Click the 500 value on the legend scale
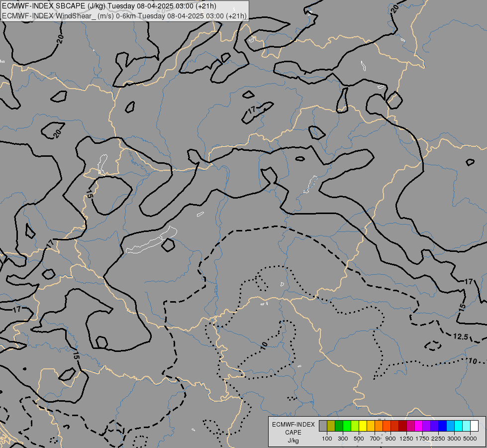Screen dimensions: 487x448 (x=359, y=439)
